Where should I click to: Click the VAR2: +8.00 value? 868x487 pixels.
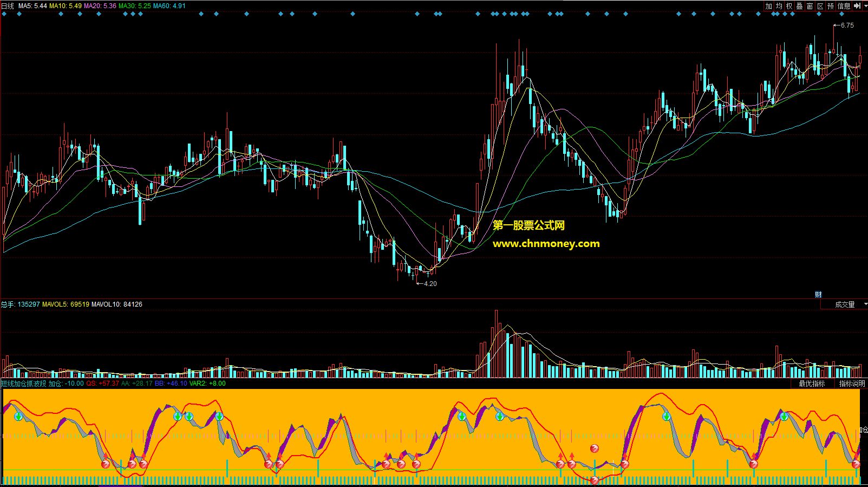(207, 384)
